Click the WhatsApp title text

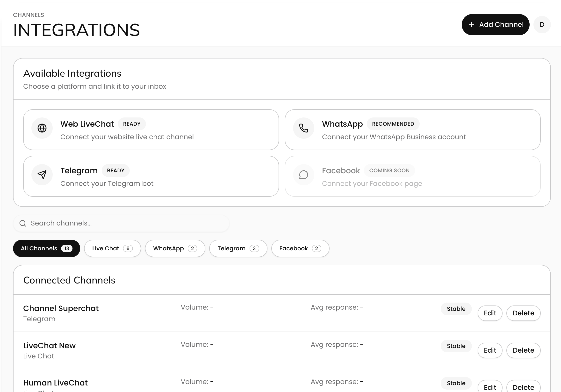pos(342,124)
